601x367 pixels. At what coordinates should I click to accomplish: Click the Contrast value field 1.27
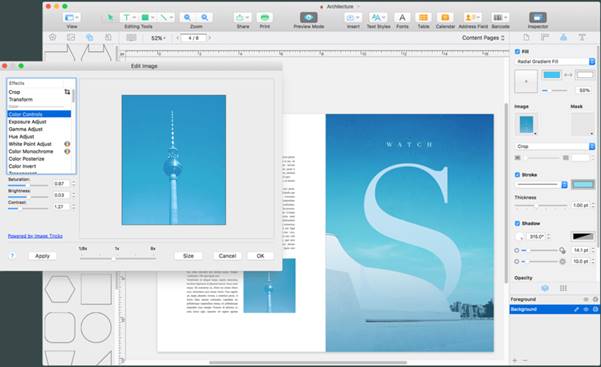tap(61, 206)
